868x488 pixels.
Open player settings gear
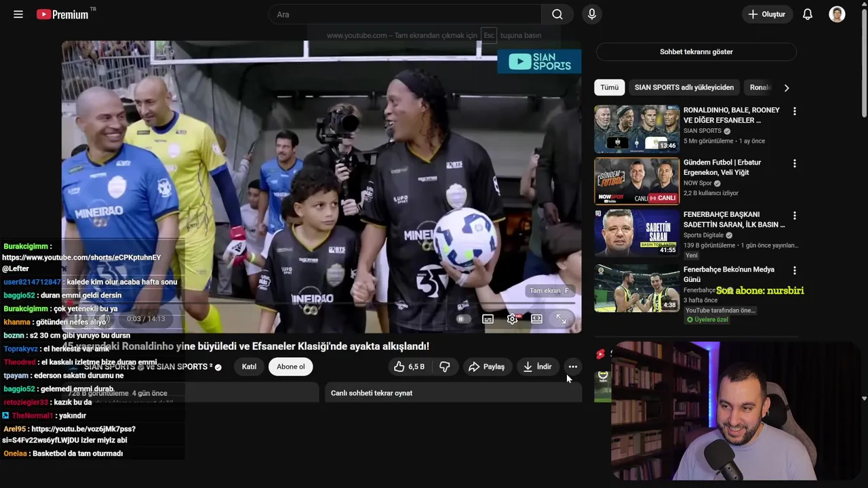(x=512, y=319)
